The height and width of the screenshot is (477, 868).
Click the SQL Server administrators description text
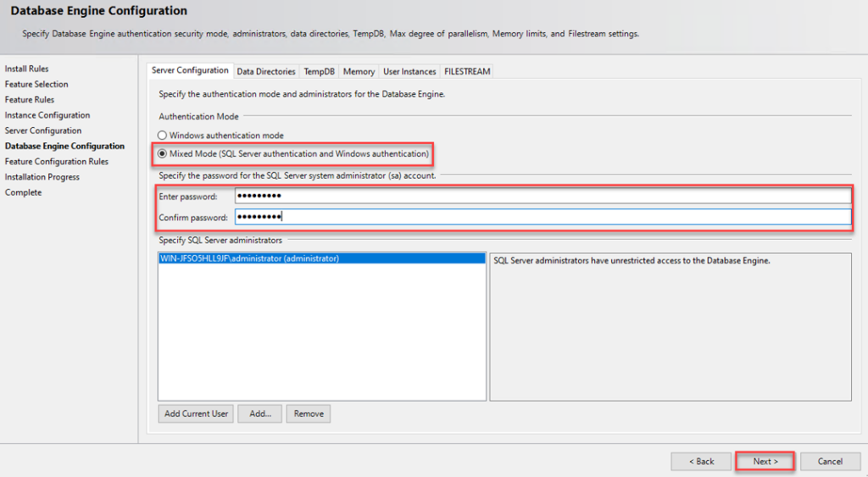click(632, 261)
